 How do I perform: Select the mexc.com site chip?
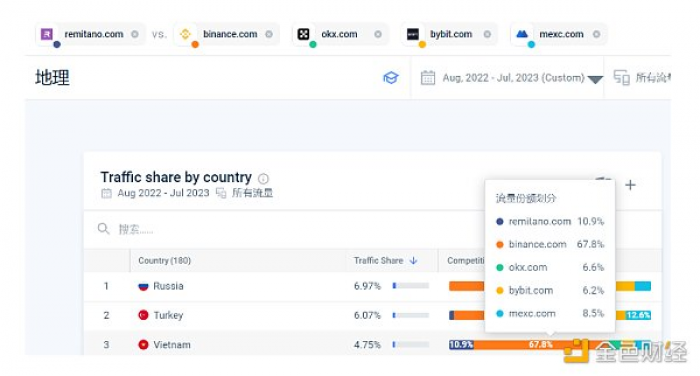[x=559, y=34]
